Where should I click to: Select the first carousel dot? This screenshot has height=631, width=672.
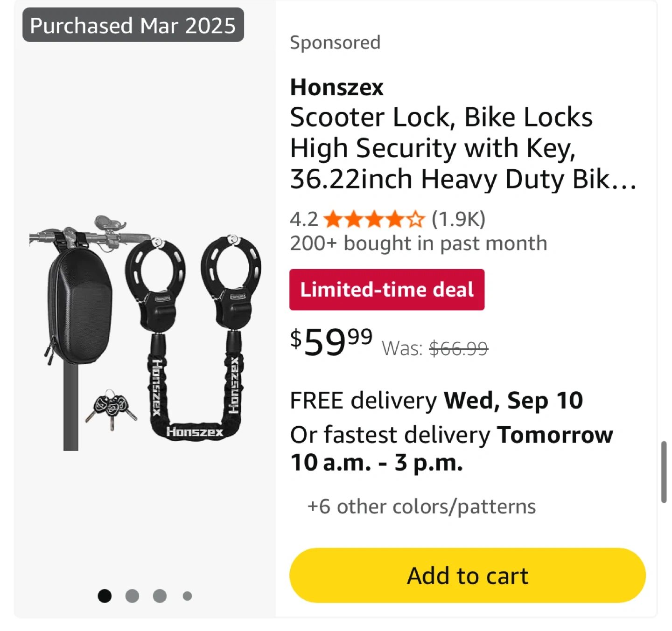click(105, 596)
